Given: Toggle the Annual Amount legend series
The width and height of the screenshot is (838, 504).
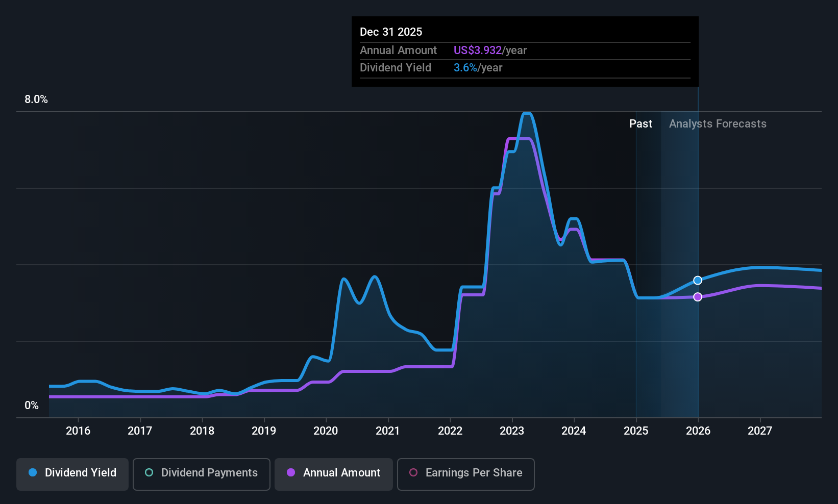Looking at the screenshot, I should tap(334, 474).
